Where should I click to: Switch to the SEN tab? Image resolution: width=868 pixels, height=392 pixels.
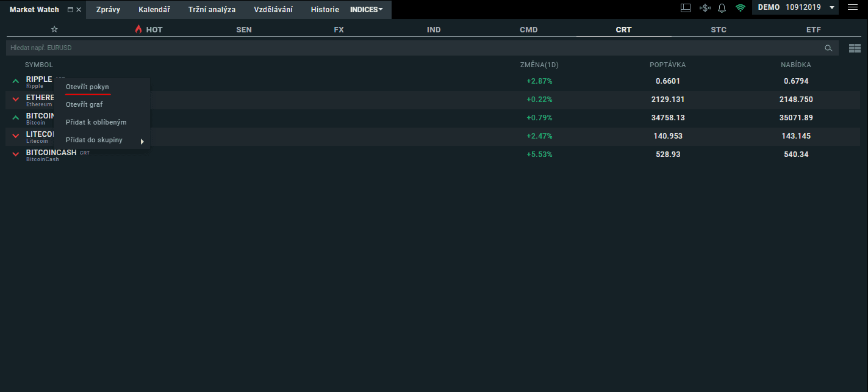coord(244,29)
